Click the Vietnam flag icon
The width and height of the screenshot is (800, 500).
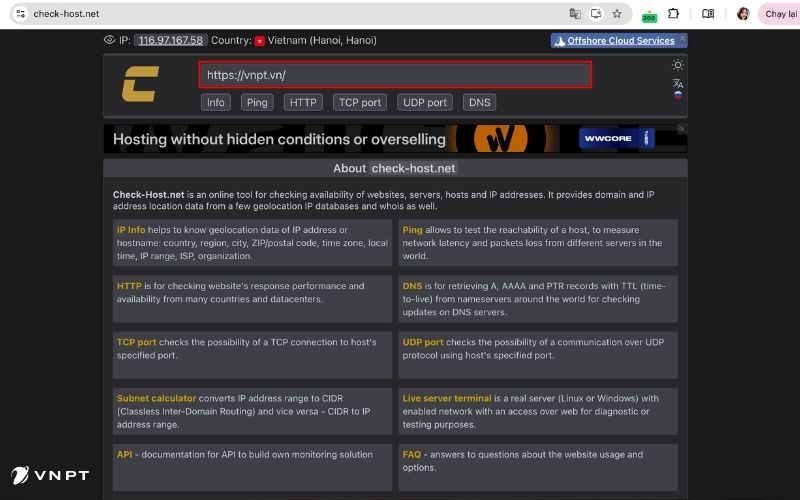pyautogui.click(x=260, y=41)
